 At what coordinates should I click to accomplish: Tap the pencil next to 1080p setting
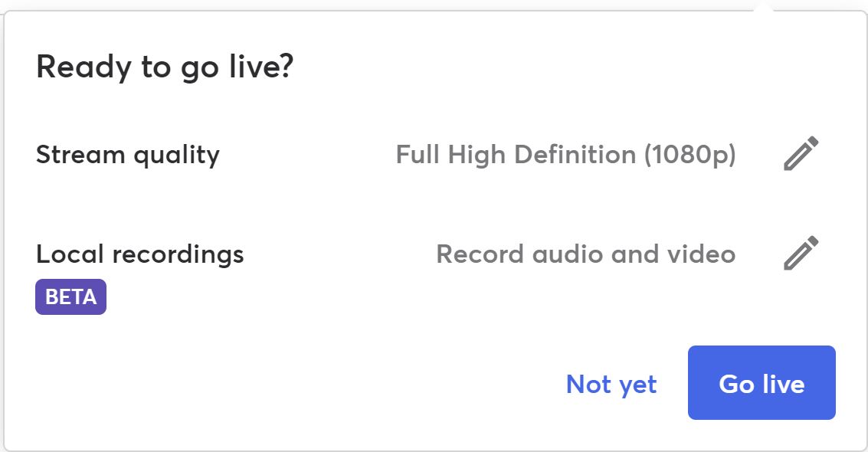pyautogui.click(x=801, y=153)
